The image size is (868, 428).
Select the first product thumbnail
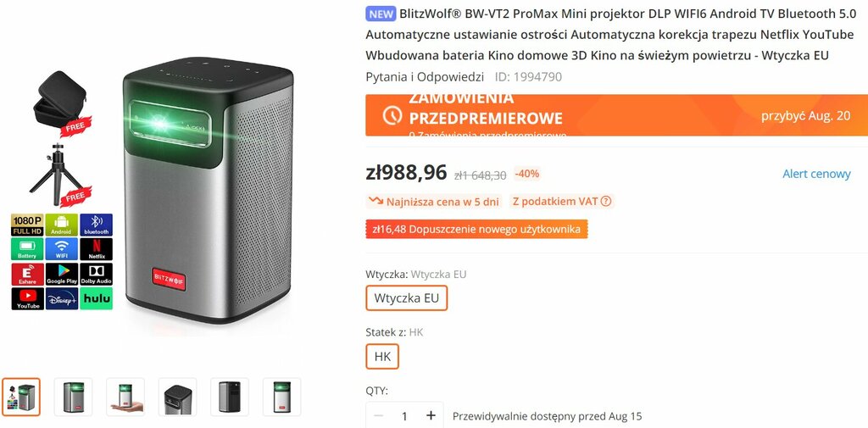[x=21, y=397]
